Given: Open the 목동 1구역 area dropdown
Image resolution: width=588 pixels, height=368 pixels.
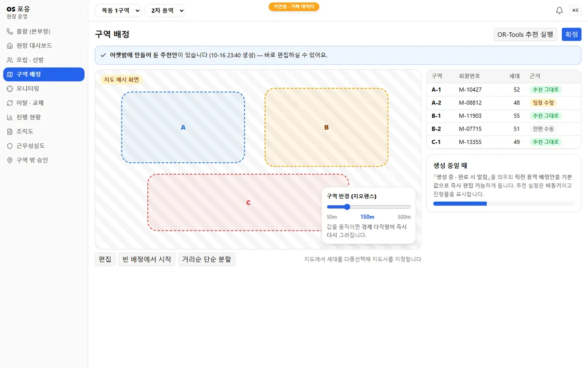Looking at the screenshot, I should tap(118, 11).
